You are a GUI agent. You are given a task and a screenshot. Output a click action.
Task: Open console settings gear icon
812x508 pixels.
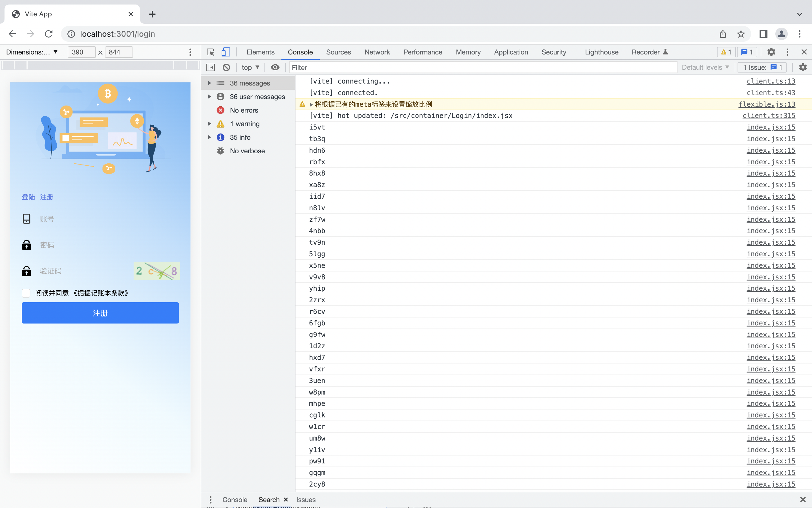coord(803,67)
